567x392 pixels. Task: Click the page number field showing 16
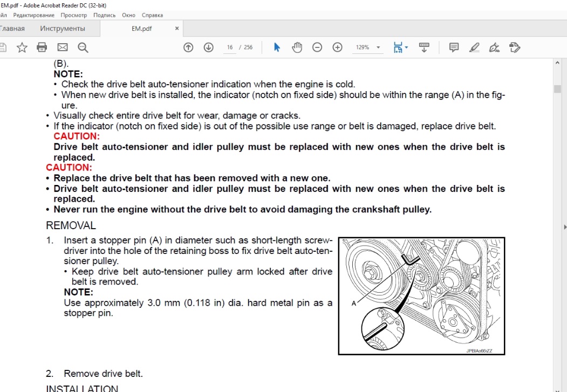[230, 47]
